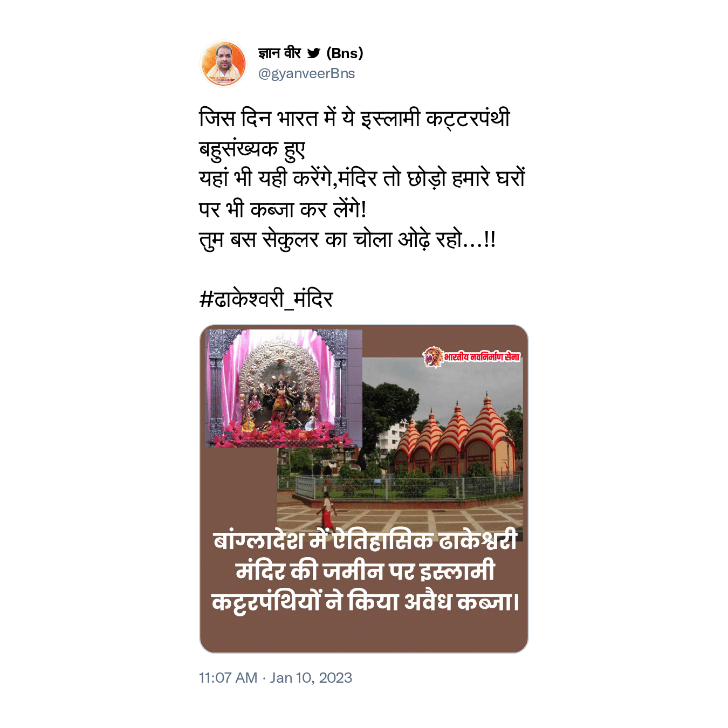This screenshot has width=728, height=728.
Task: Click the Twitter bird icon beside the name
Action: click(x=313, y=53)
